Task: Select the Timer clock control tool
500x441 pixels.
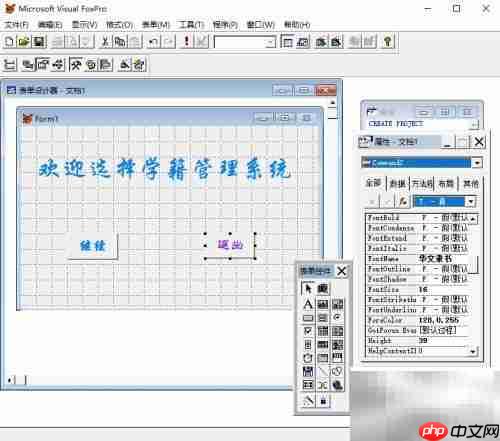Action: (308, 358)
